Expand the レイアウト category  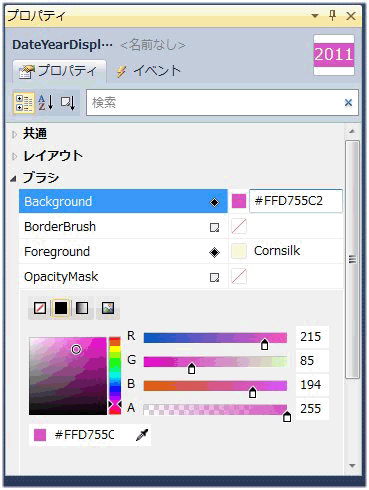14,156
